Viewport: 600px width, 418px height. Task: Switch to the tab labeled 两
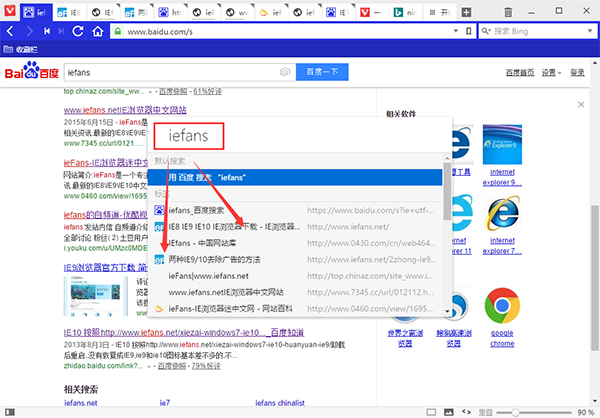pyautogui.click(x=137, y=13)
